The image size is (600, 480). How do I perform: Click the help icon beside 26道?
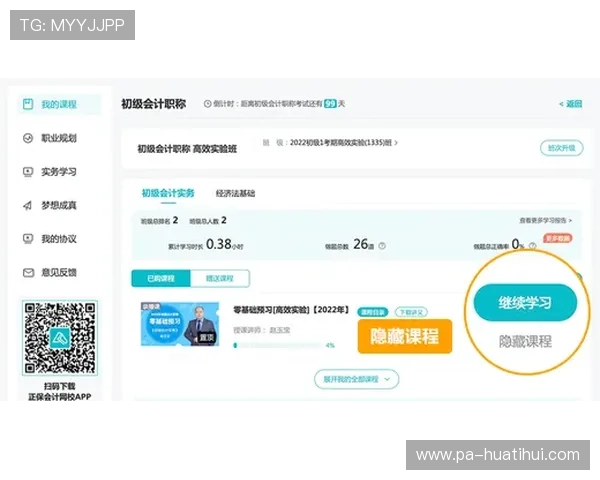click(382, 246)
